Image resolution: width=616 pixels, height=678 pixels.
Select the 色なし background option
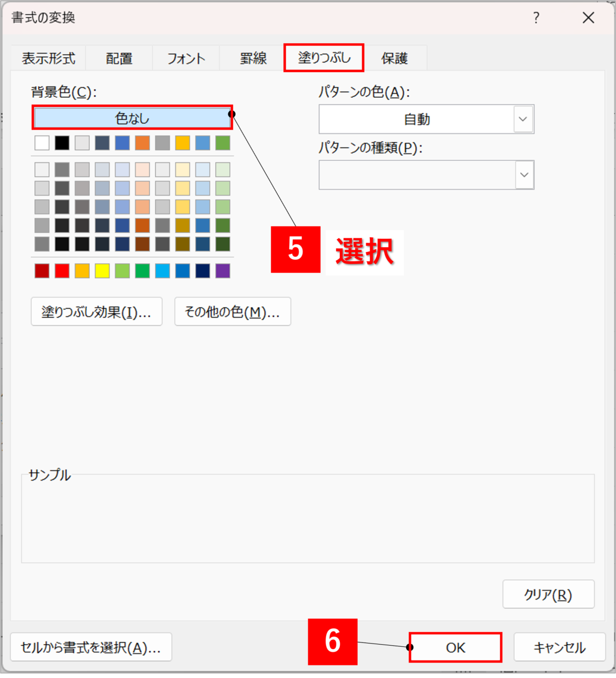pyautogui.click(x=132, y=118)
